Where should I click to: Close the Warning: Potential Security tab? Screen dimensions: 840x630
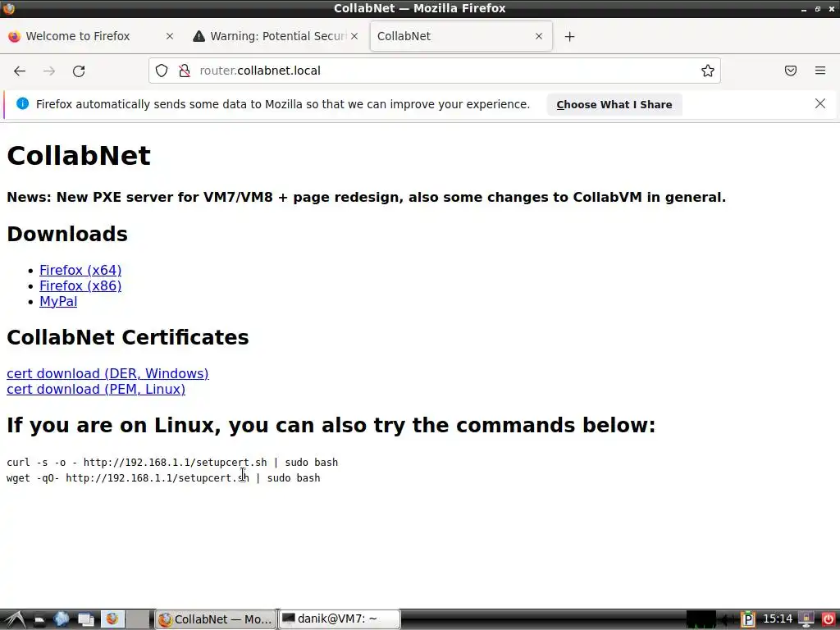click(354, 36)
